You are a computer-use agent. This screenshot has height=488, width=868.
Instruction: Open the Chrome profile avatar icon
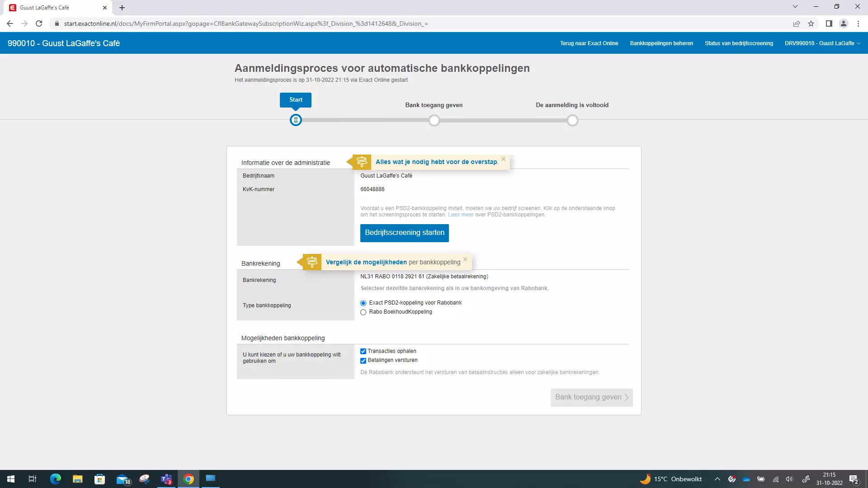pos(843,23)
